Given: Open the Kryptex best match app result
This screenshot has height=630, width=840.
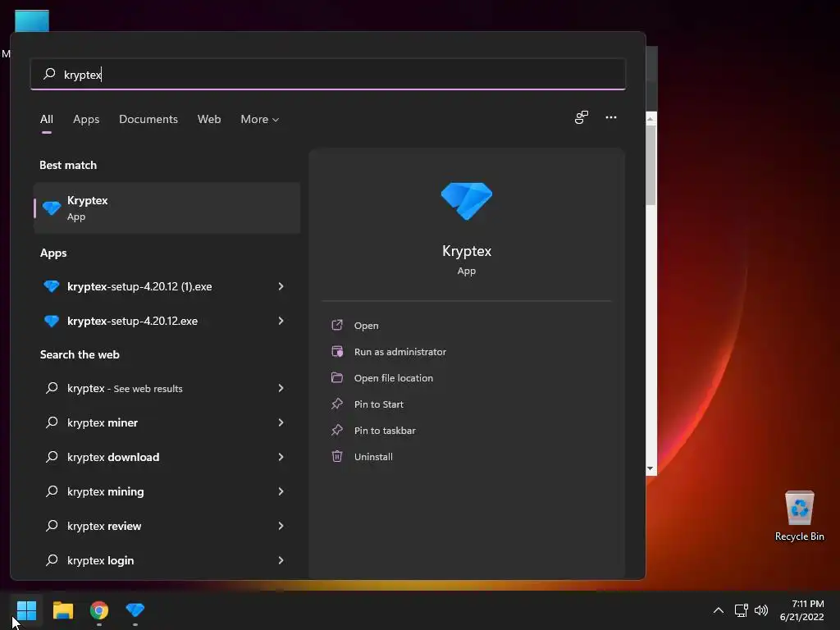Looking at the screenshot, I should pyautogui.click(x=167, y=208).
